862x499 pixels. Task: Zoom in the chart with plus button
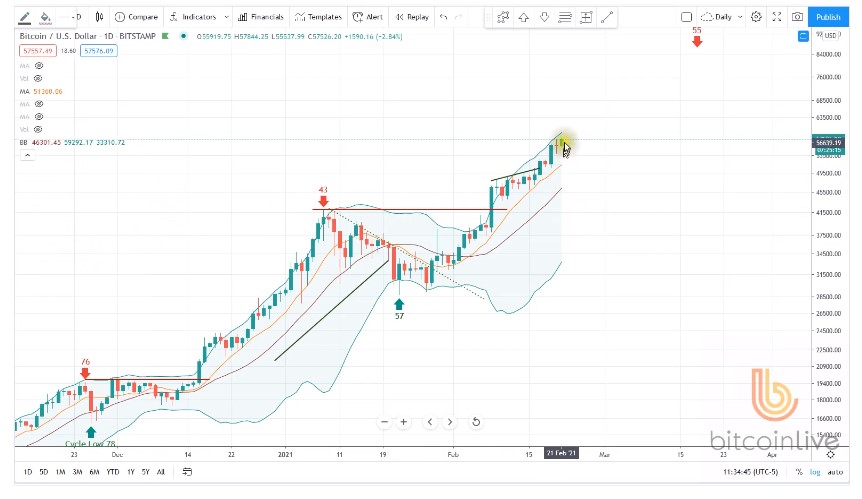[404, 422]
